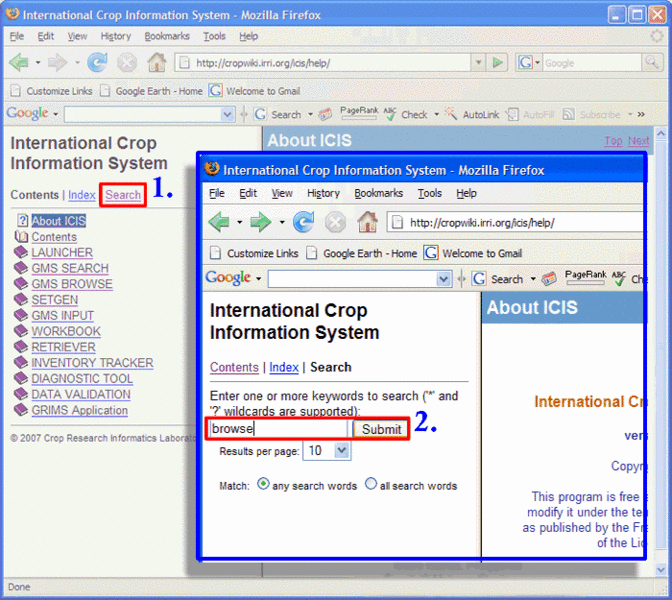The image size is (672, 600).
Task: Click the G Search button in the outer Google toolbar
Action: coord(278,114)
